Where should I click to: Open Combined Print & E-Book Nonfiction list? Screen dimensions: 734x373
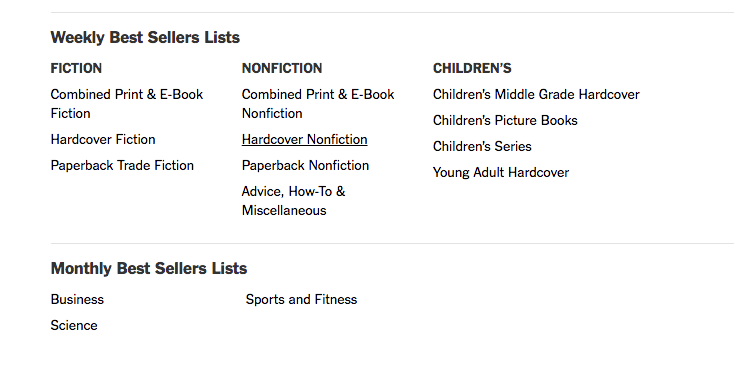coord(318,104)
